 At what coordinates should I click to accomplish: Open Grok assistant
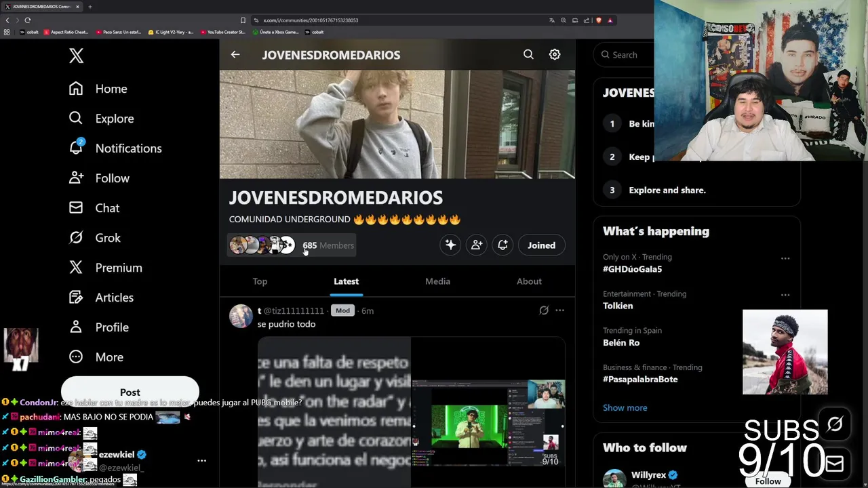pyautogui.click(x=94, y=238)
